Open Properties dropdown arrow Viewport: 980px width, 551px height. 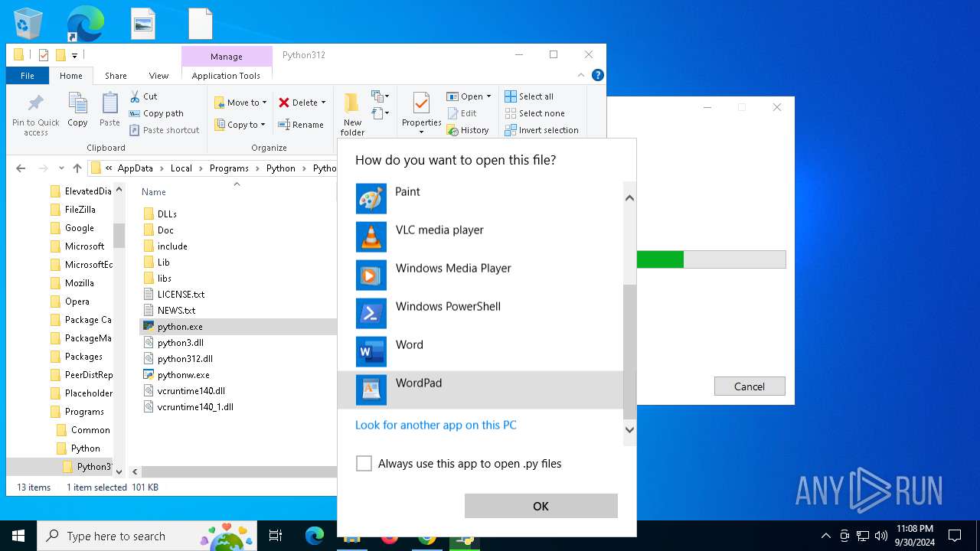421,132
